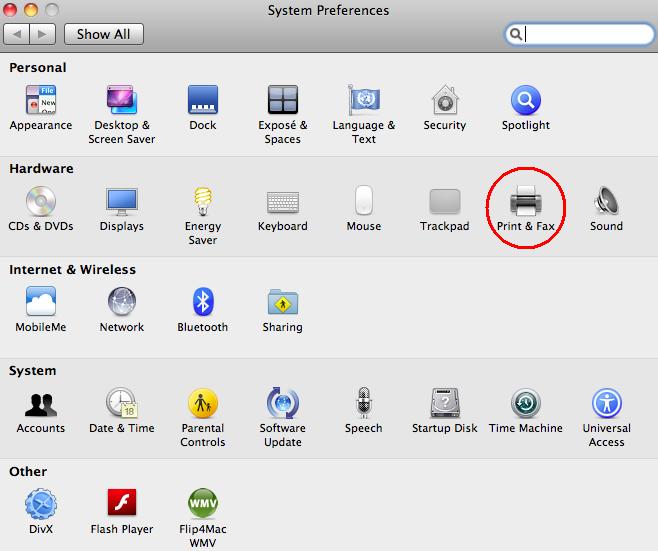Image resolution: width=658 pixels, height=551 pixels.
Task: Open the Network preferences pane
Action: (x=122, y=303)
